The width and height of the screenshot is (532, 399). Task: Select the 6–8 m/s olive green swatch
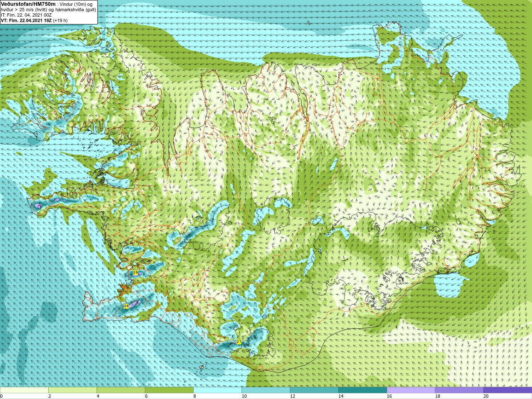[169, 390]
